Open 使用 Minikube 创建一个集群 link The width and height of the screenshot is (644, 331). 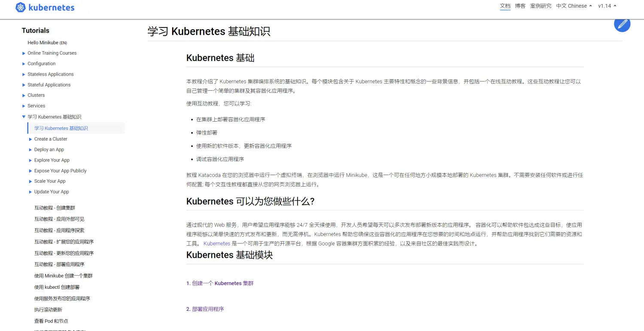pos(64,276)
